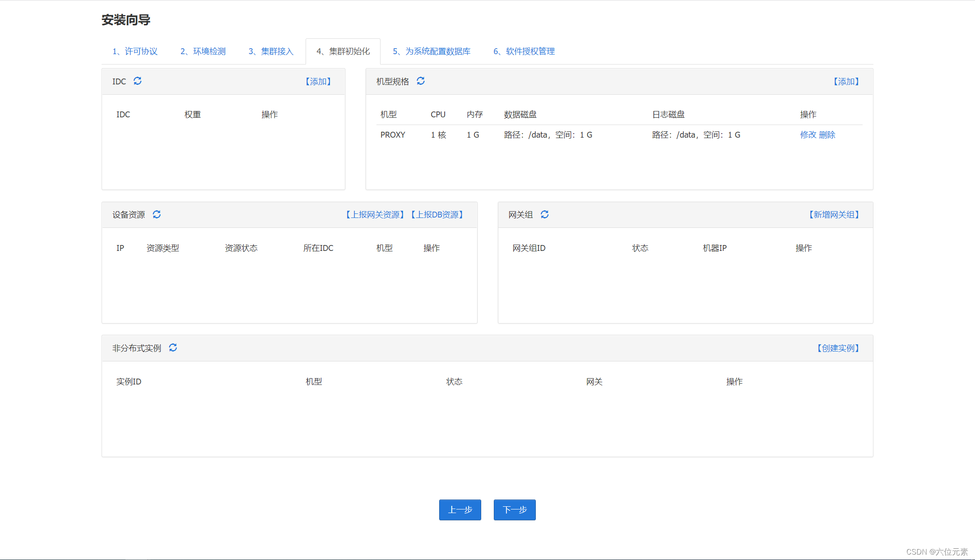The width and height of the screenshot is (975, 560).
Task: Click the 上报DB资源 link
Action: click(x=437, y=215)
